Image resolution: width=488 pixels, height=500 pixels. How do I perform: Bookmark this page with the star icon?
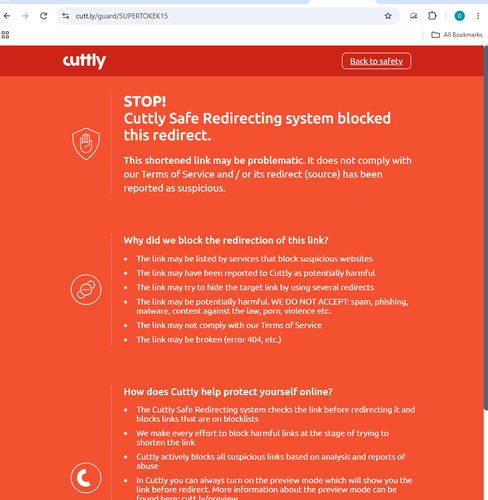pos(388,16)
